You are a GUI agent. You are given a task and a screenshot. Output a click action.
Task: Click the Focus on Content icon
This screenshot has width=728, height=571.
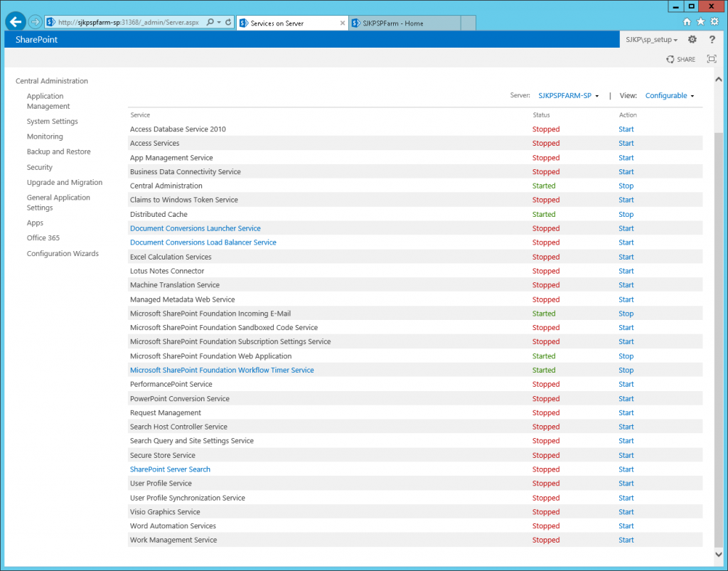tap(711, 59)
